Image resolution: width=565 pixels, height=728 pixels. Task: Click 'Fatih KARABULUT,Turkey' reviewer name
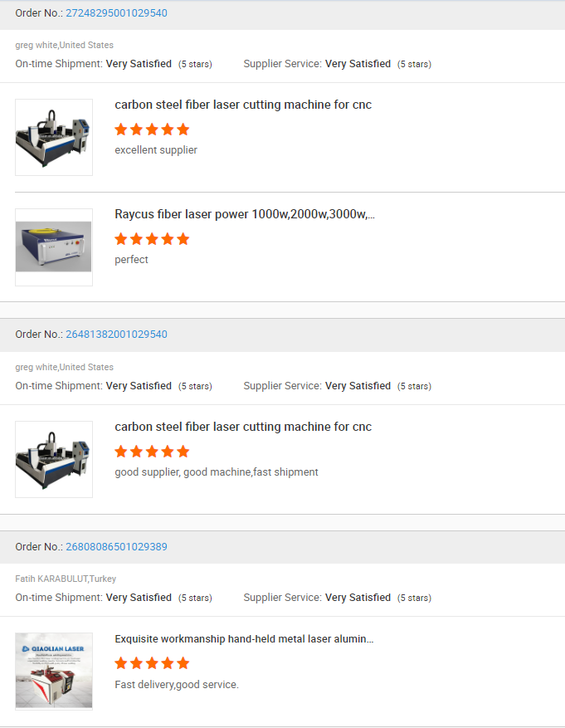66,579
